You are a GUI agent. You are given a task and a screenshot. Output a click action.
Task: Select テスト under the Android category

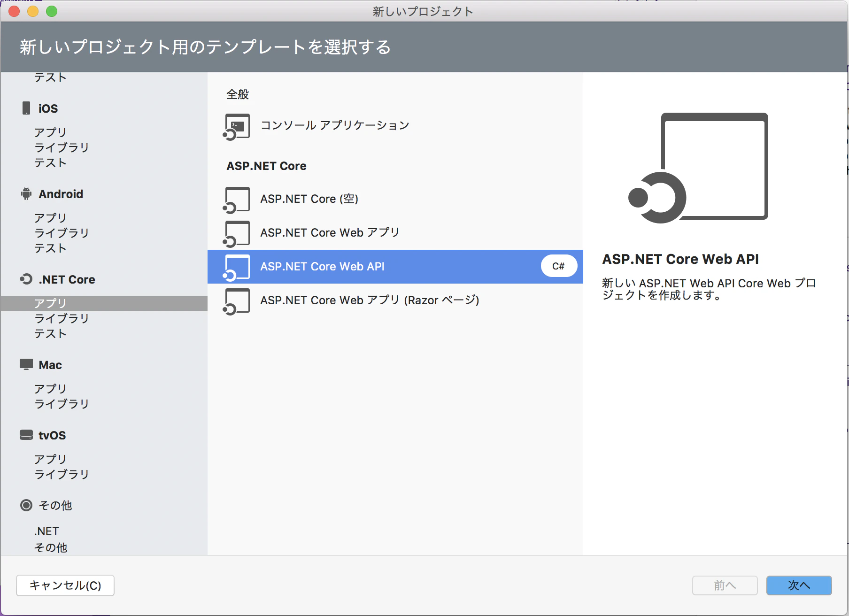(x=50, y=248)
